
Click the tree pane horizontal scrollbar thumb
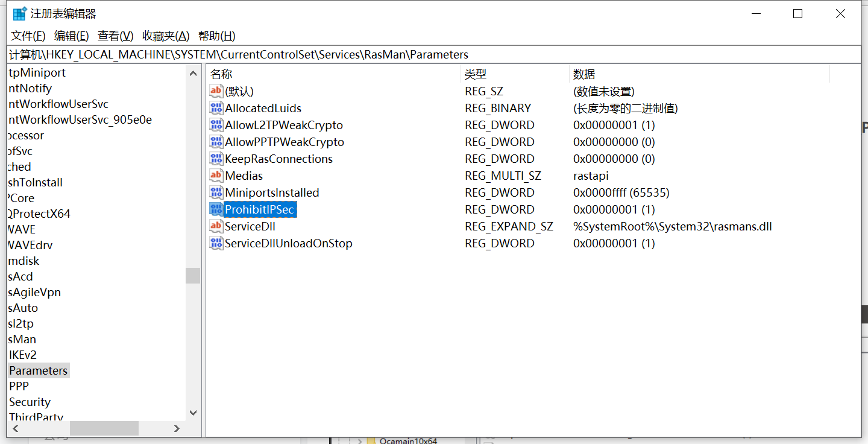coord(104,428)
